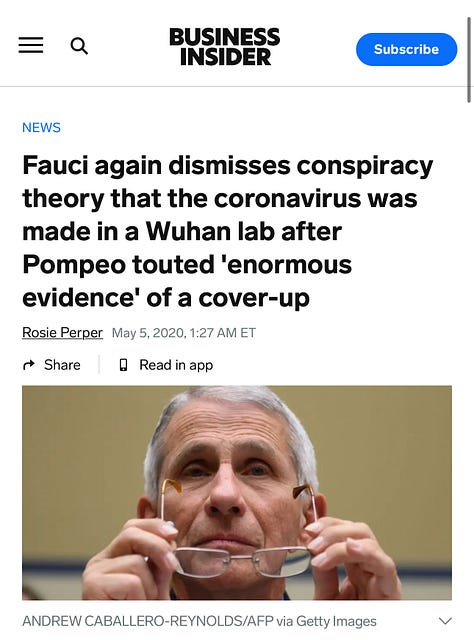Click the page scrollbar thumb
This screenshot has width=474, height=640.
coord(469,60)
